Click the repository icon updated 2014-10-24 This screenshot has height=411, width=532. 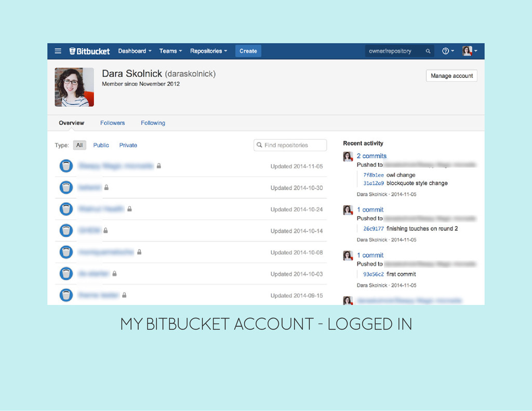click(x=66, y=209)
